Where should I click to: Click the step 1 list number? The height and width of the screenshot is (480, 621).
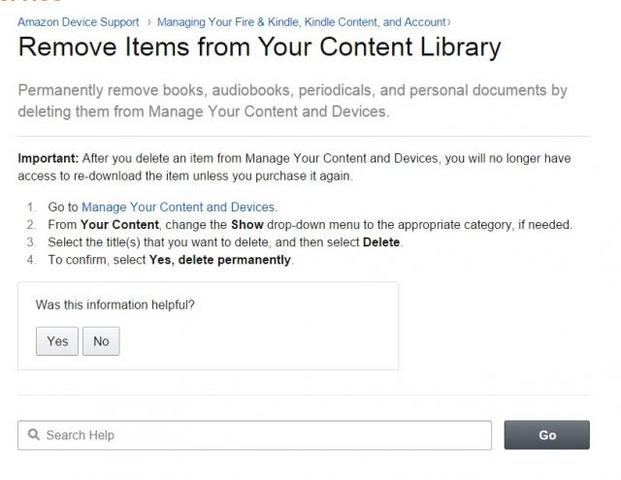pos(31,207)
